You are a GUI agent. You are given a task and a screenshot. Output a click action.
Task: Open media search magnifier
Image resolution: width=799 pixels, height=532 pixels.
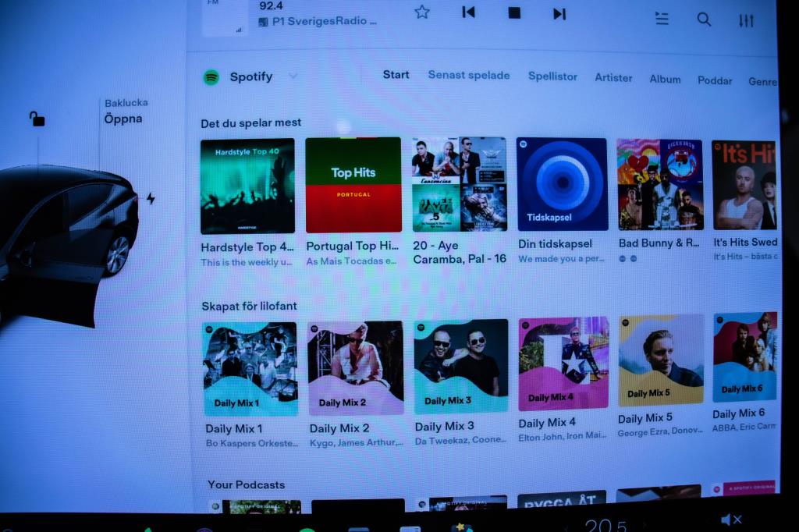[704, 20]
